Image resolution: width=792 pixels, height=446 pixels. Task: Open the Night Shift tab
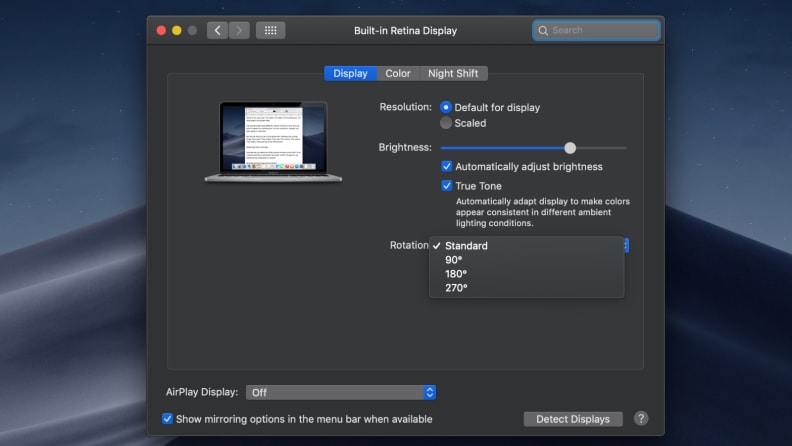click(453, 73)
